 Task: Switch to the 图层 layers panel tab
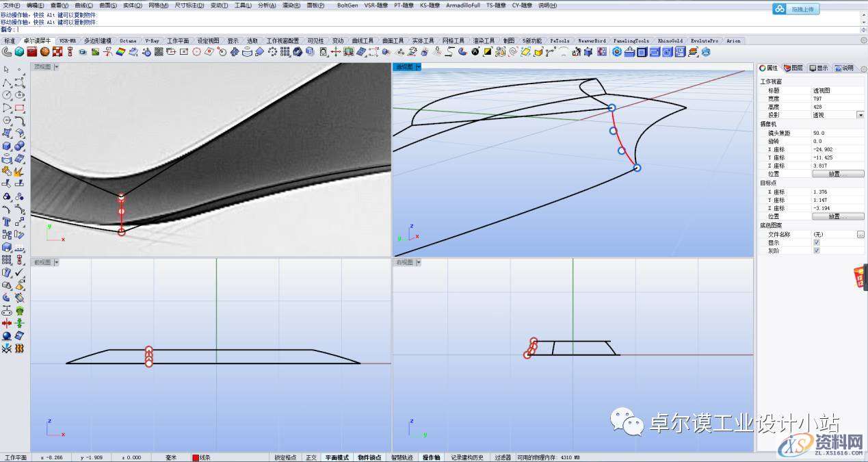pos(793,68)
